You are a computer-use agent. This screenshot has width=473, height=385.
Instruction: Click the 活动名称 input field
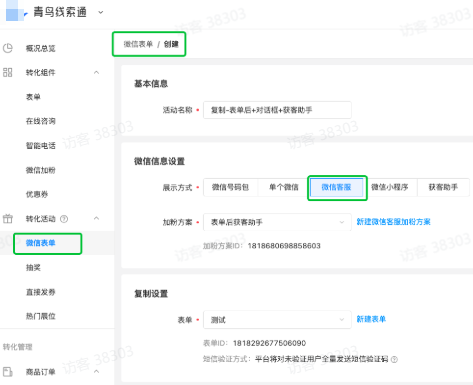click(x=277, y=110)
